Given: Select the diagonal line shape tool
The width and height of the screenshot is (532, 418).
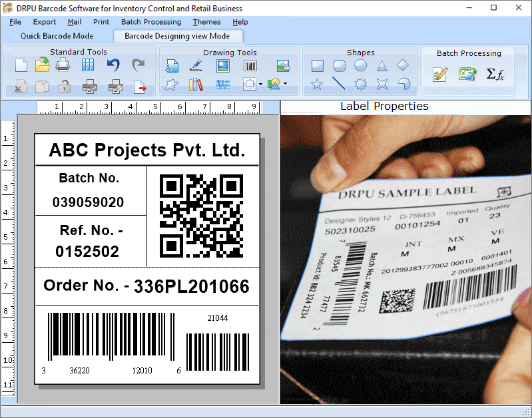Looking at the screenshot, I should click(x=339, y=83).
